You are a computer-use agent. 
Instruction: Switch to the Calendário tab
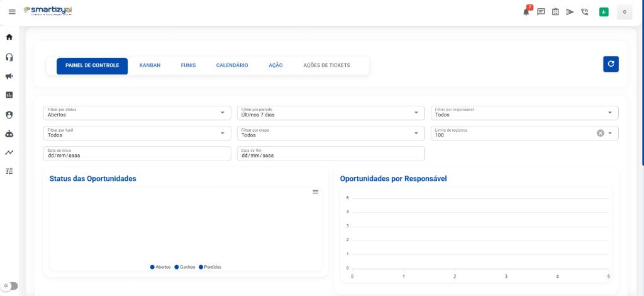click(x=232, y=65)
